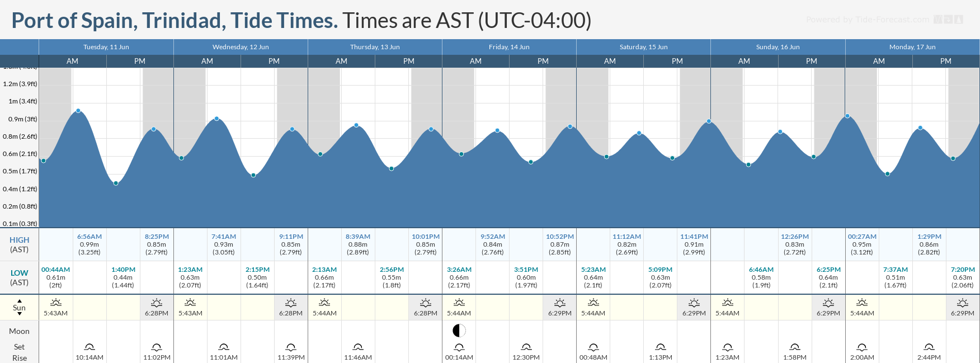Click the 1:40PM 0.44m low tide entry
The image size is (980, 363).
coord(123,277)
